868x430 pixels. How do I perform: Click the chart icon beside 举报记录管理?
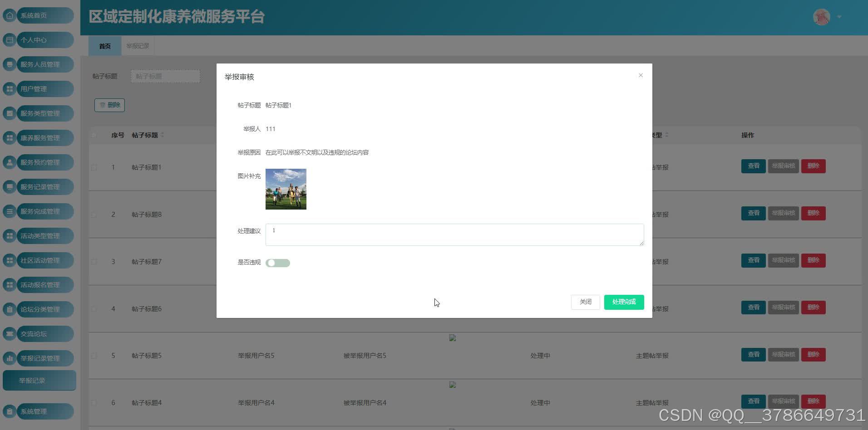pos(10,358)
